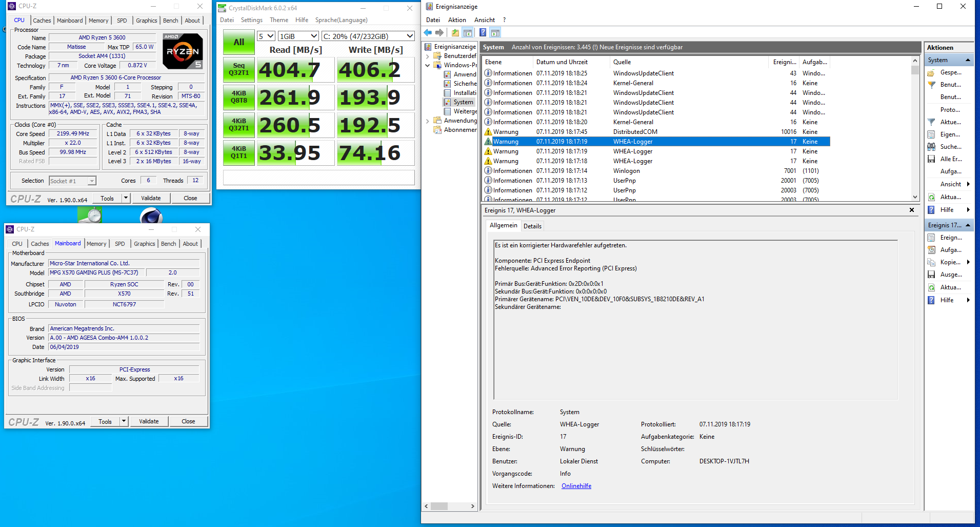This screenshot has width=980, height=527.
Task: Click the 'Aktue...' filter current log action
Action: pyautogui.click(x=950, y=122)
